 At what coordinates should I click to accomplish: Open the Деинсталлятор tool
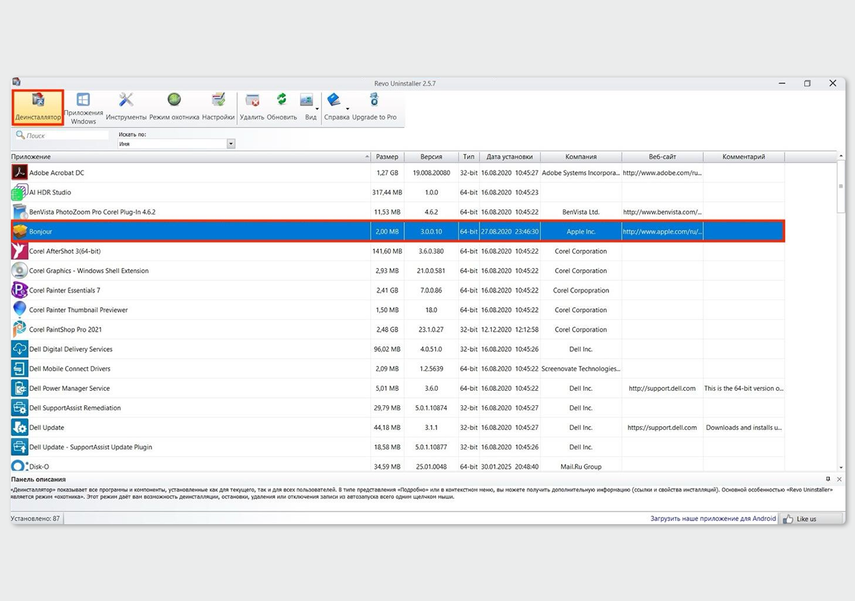[38, 107]
